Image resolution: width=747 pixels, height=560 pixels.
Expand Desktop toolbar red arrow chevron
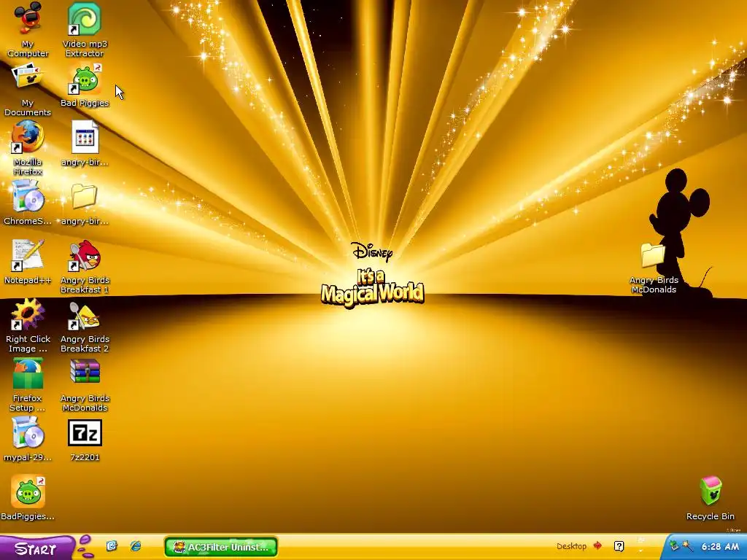597,545
